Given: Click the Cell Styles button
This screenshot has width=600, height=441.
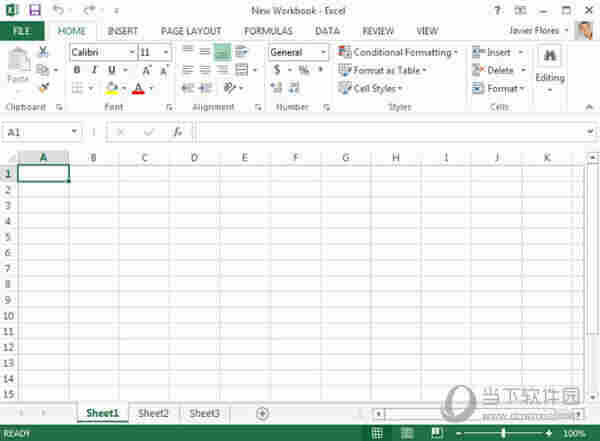Looking at the screenshot, I should pyautogui.click(x=374, y=88).
